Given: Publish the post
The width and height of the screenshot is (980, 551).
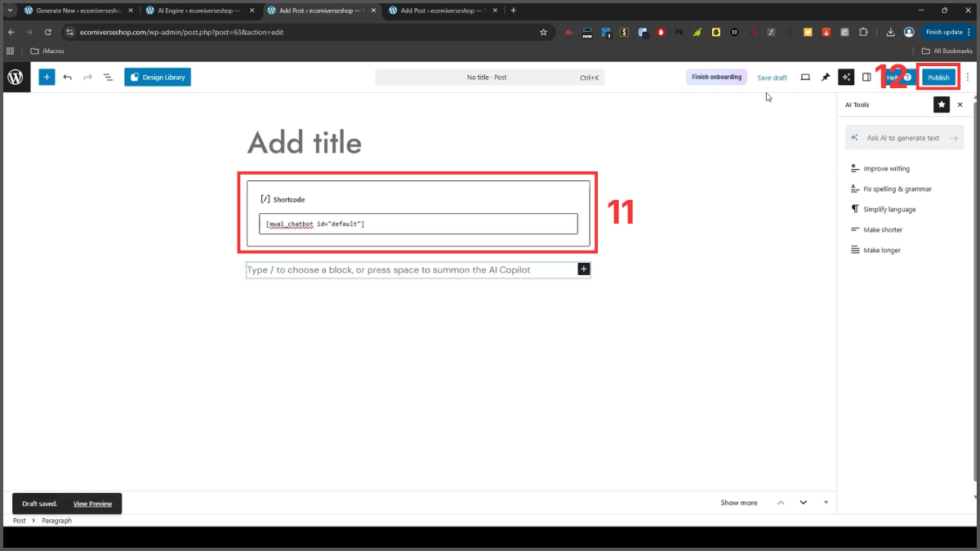Looking at the screenshot, I should pyautogui.click(x=938, y=78).
